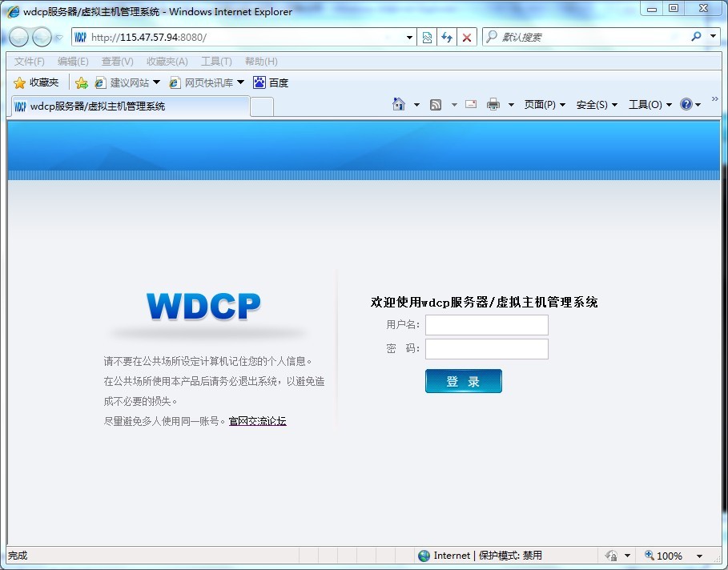The width and height of the screenshot is (728, 570).
Task: Click the address bar URL field
Action: pyautogui.click(x=245, y=37)
